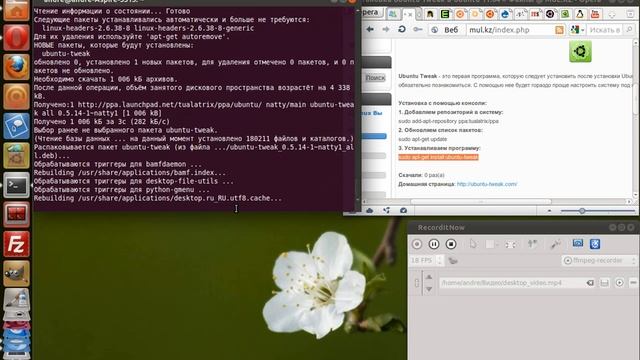Open the closed tabs trash icon

pos(630,14)
